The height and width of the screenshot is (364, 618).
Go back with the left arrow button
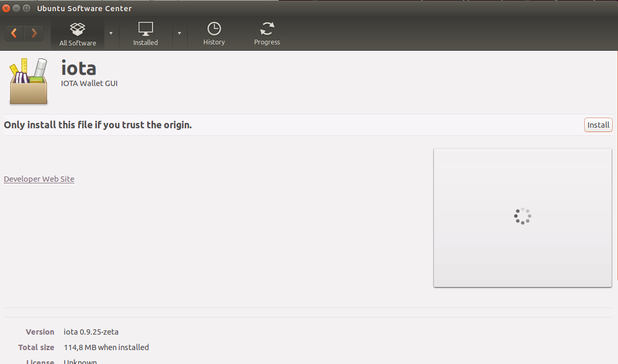click(14, 33)
